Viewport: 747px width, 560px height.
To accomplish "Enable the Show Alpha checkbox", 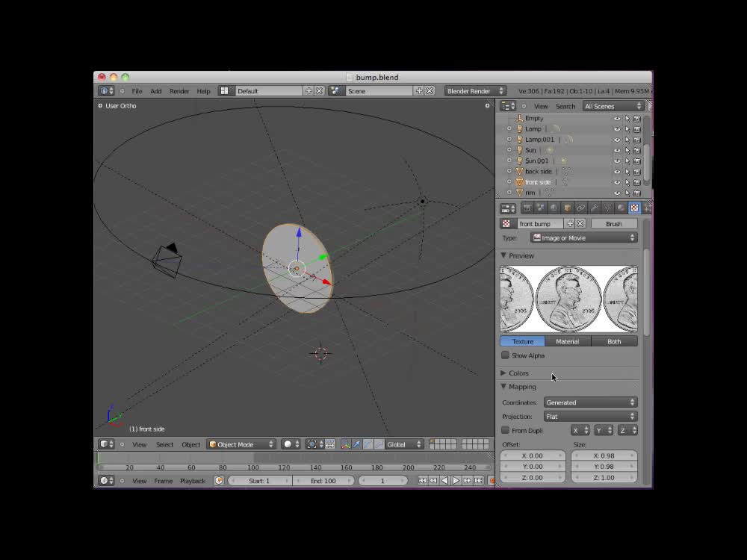I will tap(506, 355).
